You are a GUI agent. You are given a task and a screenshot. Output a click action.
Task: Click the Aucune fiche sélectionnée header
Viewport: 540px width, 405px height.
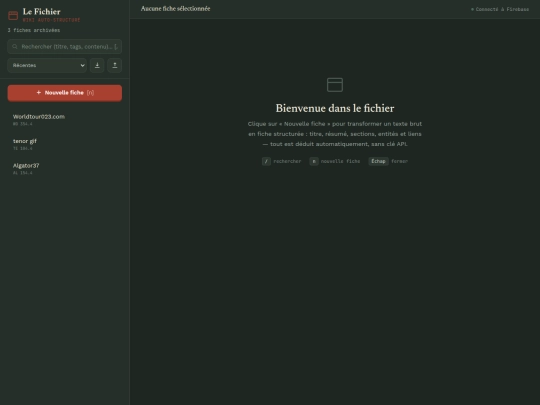coord(175,9)
